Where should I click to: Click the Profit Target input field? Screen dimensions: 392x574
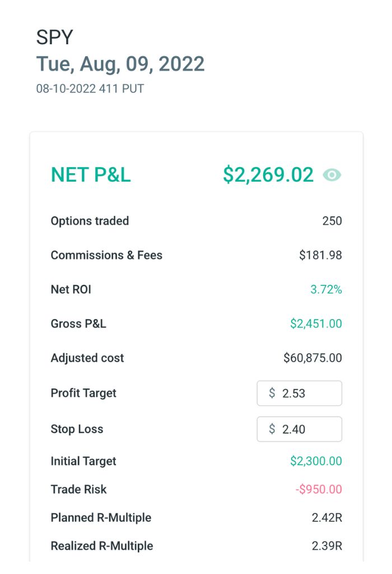click(x=299, y=393)
